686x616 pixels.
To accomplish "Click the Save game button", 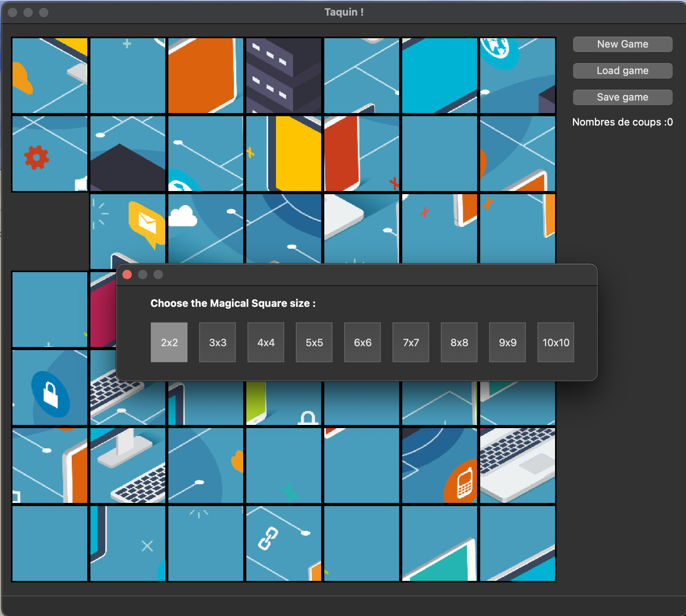I will point(622,97).
